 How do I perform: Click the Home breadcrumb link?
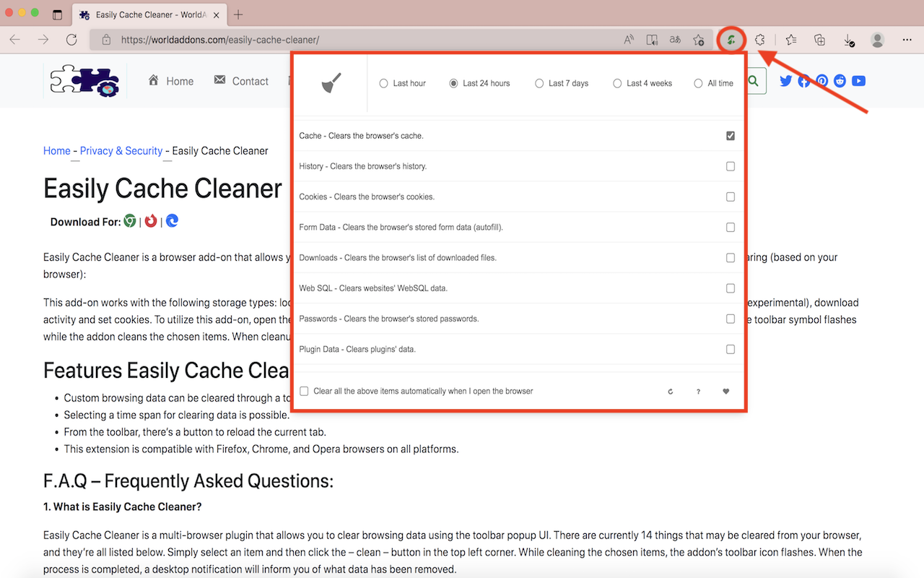(57, 151)
